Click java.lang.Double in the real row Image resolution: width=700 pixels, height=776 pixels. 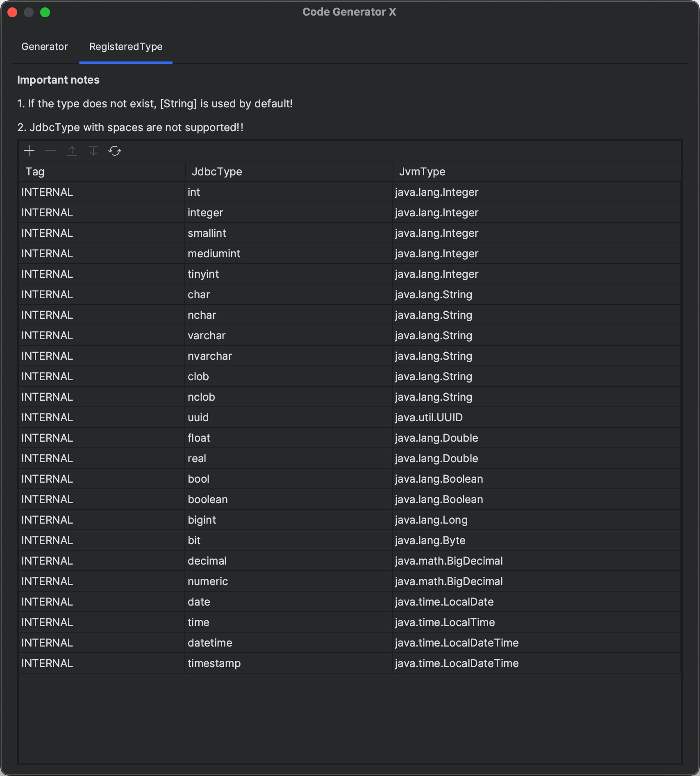coord(536,458)
